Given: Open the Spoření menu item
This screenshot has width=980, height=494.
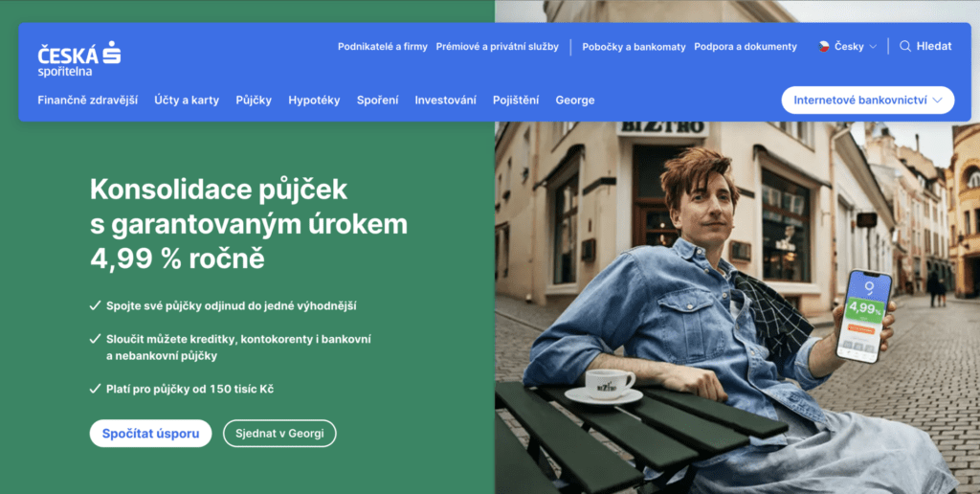Looking at the screenshot, I should 377,101.
